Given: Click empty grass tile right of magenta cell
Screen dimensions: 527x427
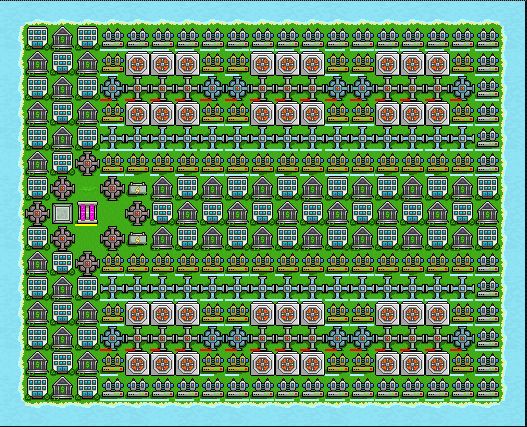Looking at the screenshot, I should pyautogui.click(x=112, y=213).
